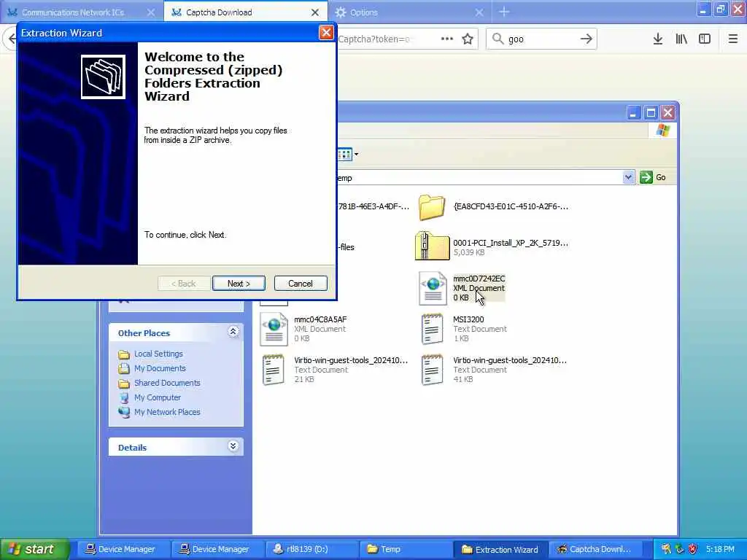Close the Captcha Download tab

(x=315, y=12)
